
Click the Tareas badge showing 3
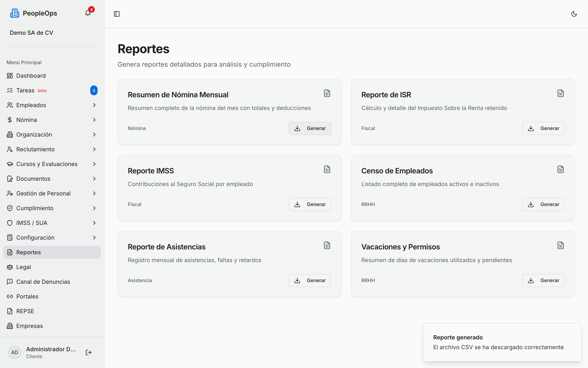[x=94, y=90]
